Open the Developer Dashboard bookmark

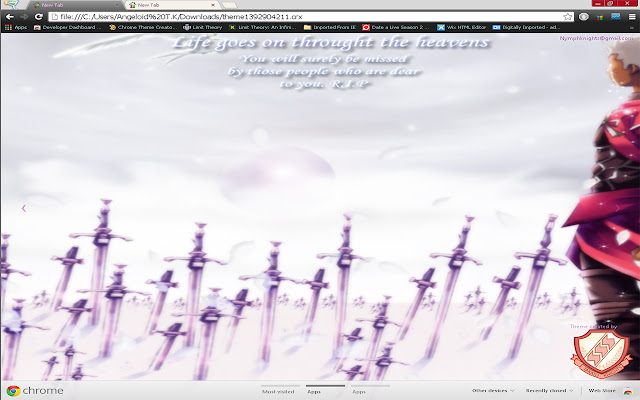pyautogui.click(x=67, y=27)
